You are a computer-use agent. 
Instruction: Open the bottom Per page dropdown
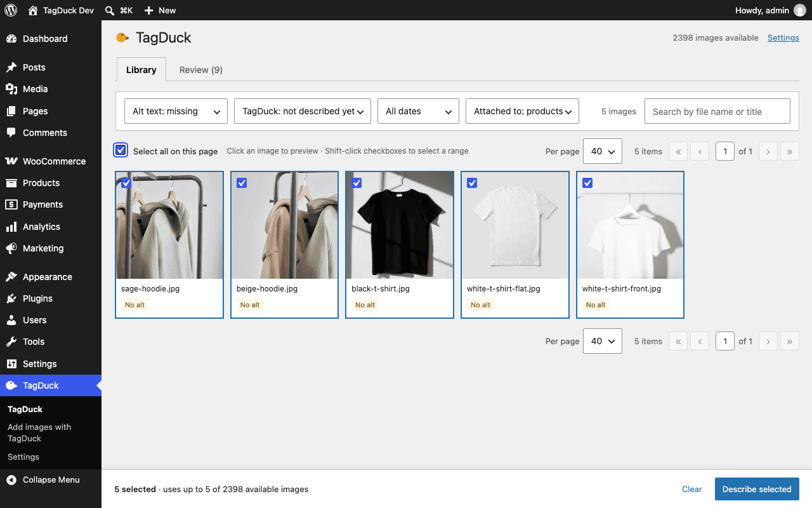tap(603, 341)
